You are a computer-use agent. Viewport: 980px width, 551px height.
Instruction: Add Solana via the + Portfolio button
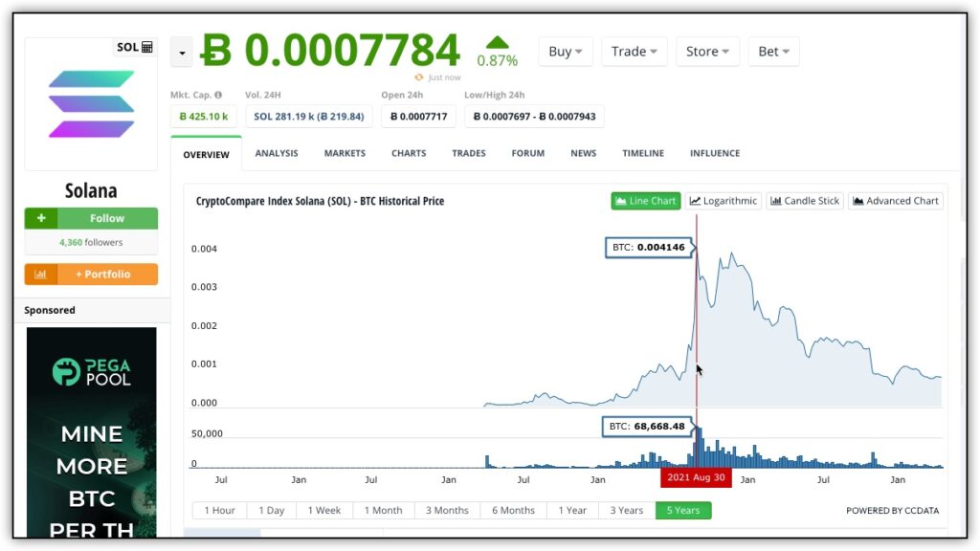91,275
